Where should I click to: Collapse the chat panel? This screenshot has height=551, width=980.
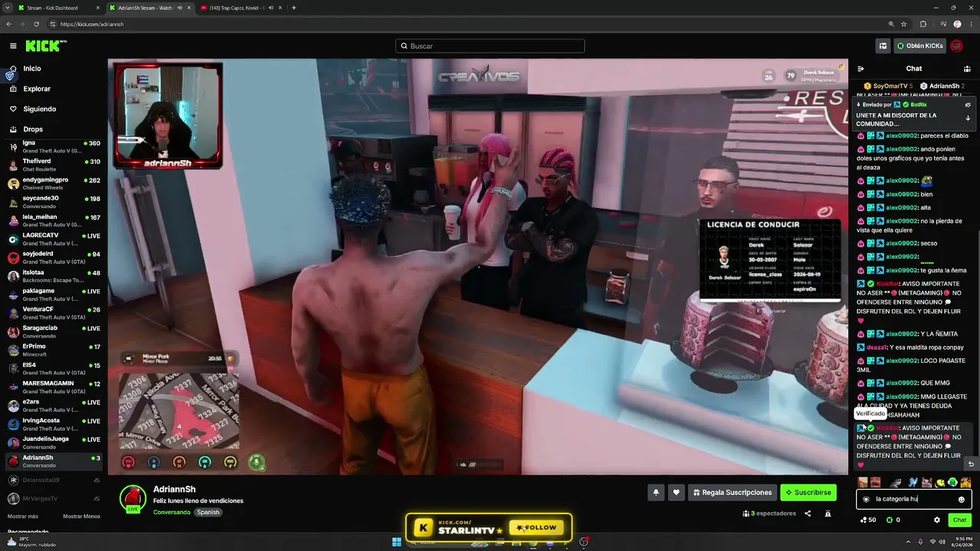[861, 69]
